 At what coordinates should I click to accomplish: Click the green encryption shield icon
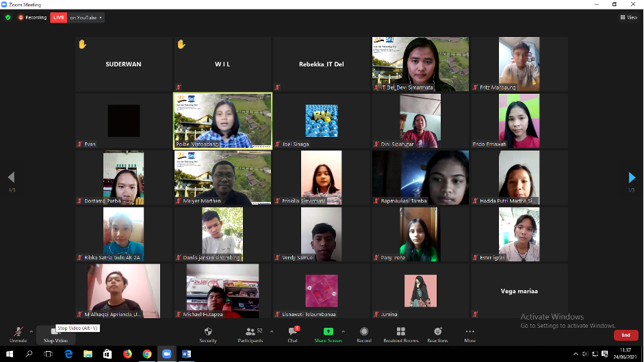8,18
